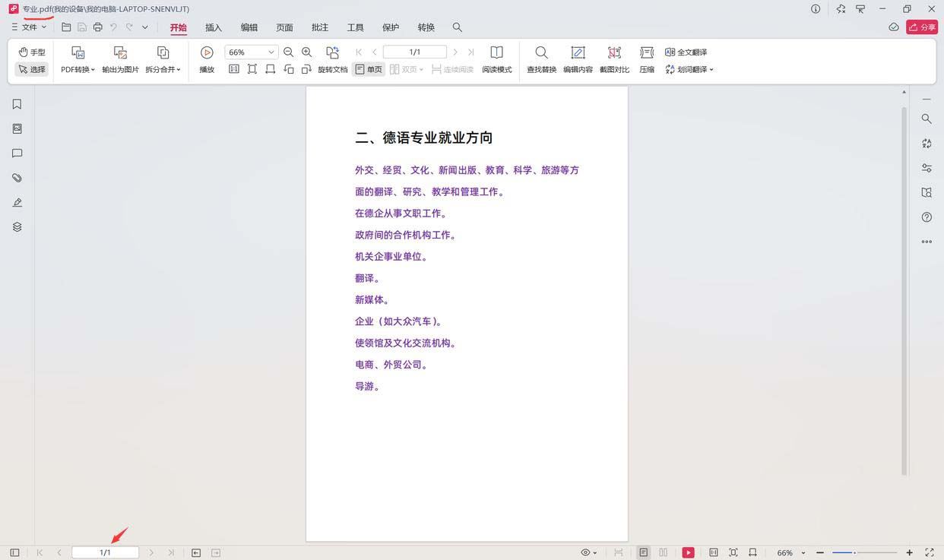This screenshot has height=560, width=944.
Task: Click the 分享 share button
Action: point(922,27)
